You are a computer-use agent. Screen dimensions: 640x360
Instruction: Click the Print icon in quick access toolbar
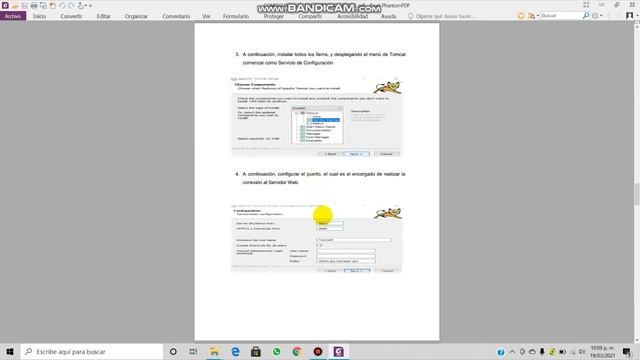point(34,6)
